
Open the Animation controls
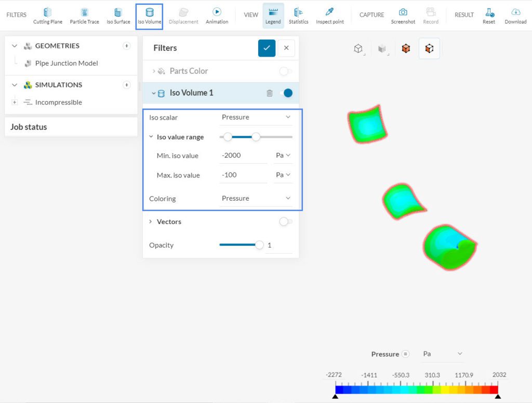[217, 15]
